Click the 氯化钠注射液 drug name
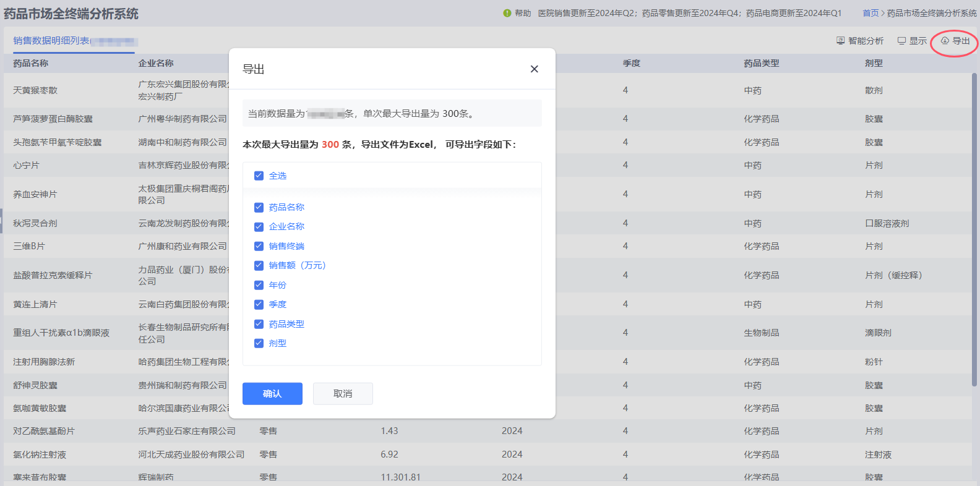This screenshot has height=486, width=980. (40, 454)
